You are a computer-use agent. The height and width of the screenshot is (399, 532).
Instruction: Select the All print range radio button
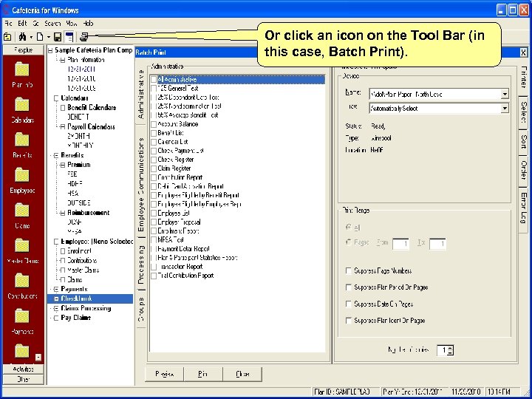(x=348, y=228)
